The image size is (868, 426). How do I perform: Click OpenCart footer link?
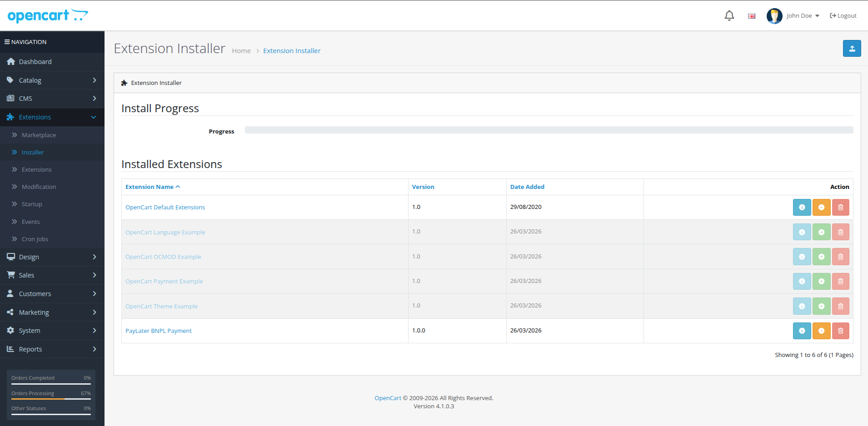(388, 398)
